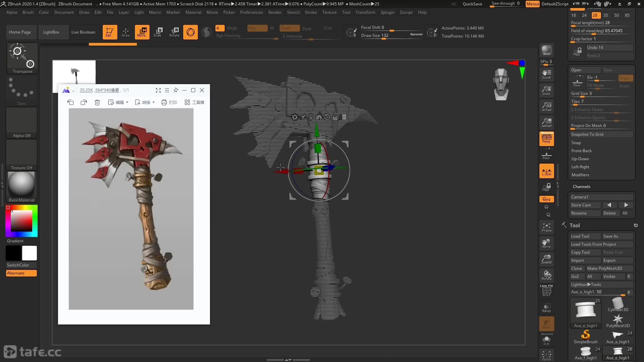Open the Stroke menu
644x362 pixels.
tap(311, 12)
